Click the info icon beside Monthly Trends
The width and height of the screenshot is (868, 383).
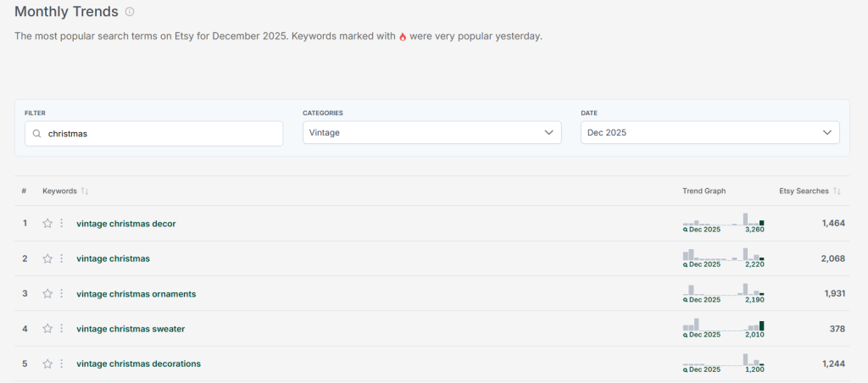click(x=130, y=11)
